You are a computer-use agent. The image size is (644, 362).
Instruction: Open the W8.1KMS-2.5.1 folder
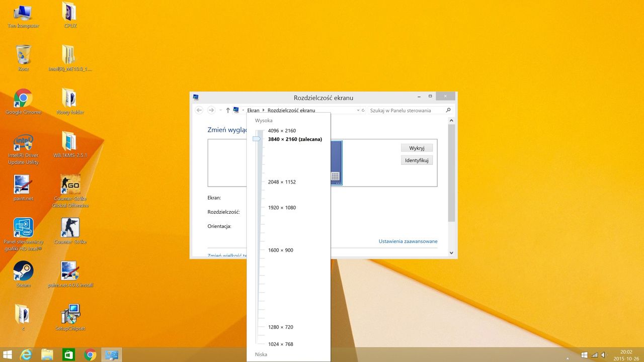click(70, 145)
